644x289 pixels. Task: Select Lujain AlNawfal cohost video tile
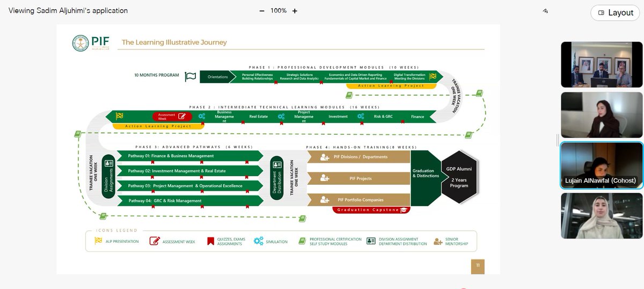click(602, 165)
